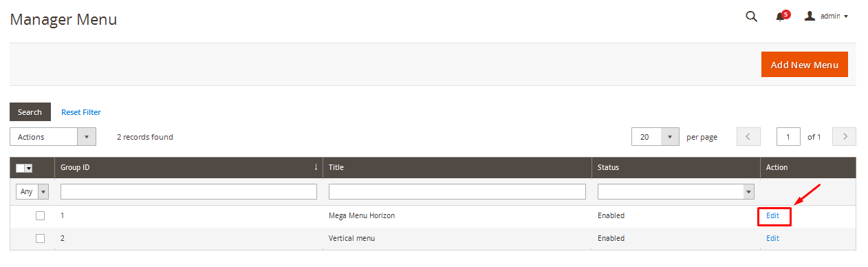Click the Title filter input field

coord(457,191)
